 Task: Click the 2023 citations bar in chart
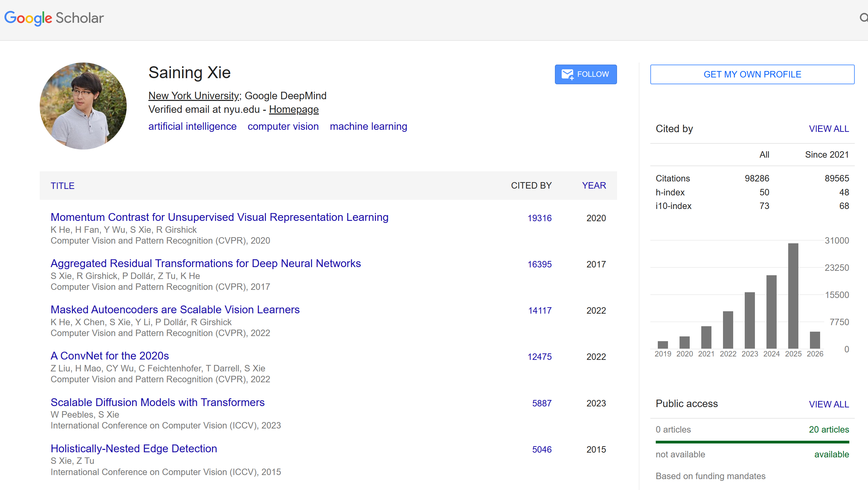click(x=749, y=320)
